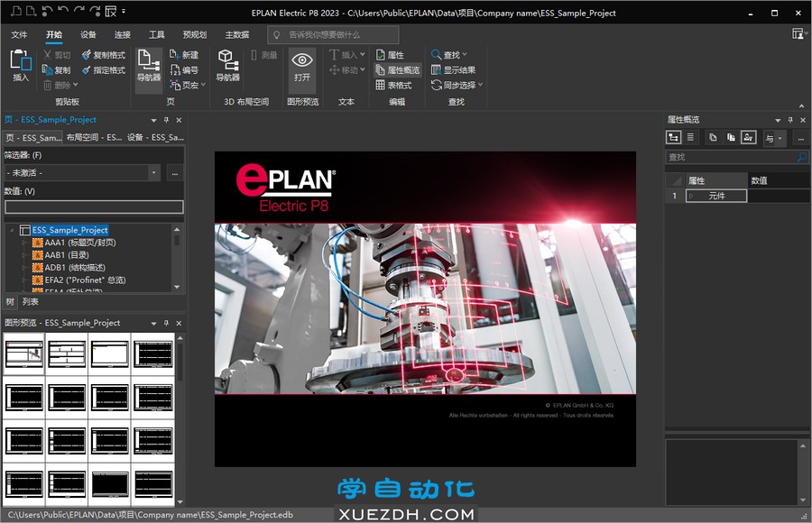Image resolution: width=812 pixels, height=523 pixels.
Task: Click the 编号 page numbering icon
Action: (174, 70)
